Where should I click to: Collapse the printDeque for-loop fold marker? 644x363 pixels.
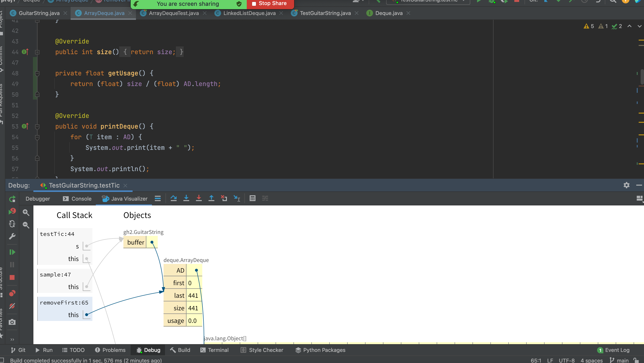pos(37,137)
